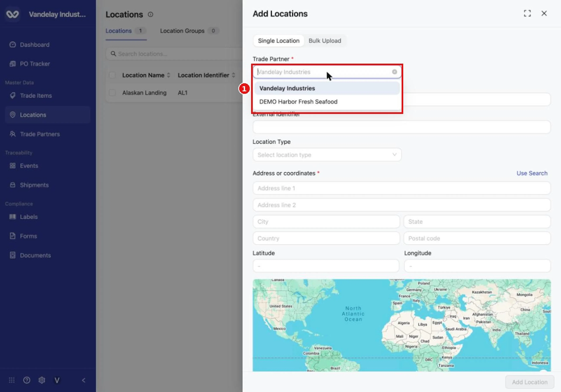Open the Location Groups tab

pos(190,31)
